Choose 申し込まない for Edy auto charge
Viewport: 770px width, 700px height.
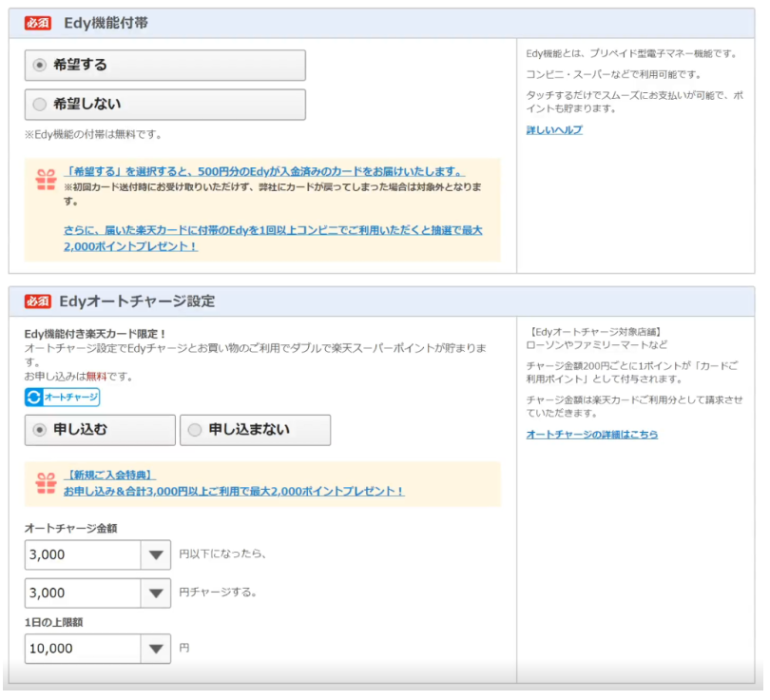(x=255, y=430)
